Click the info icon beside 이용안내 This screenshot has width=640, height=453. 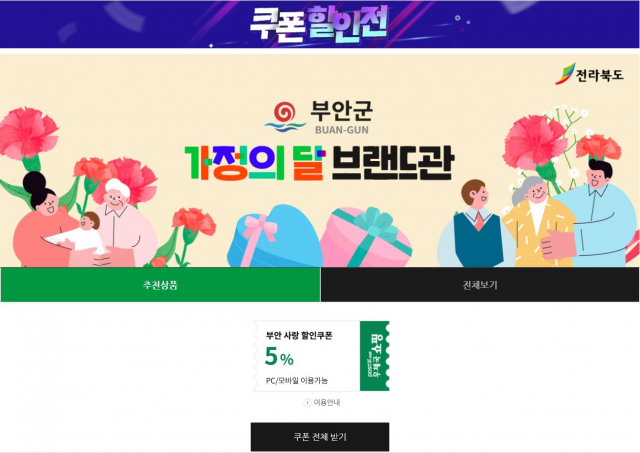tap(307, 403)
